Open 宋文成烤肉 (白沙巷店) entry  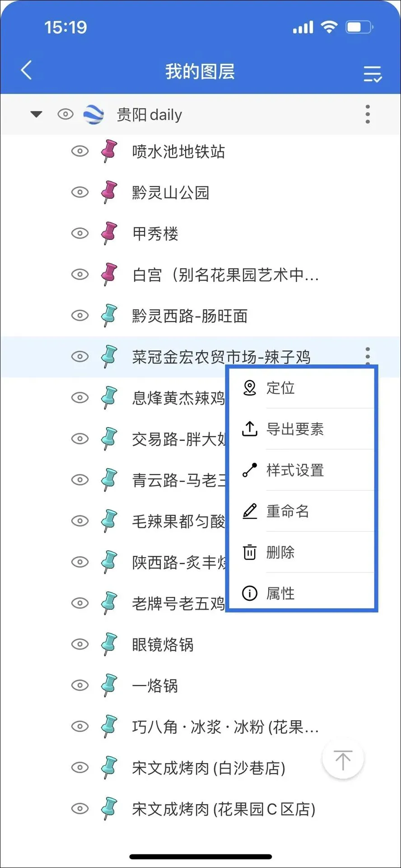click(208, 768)
